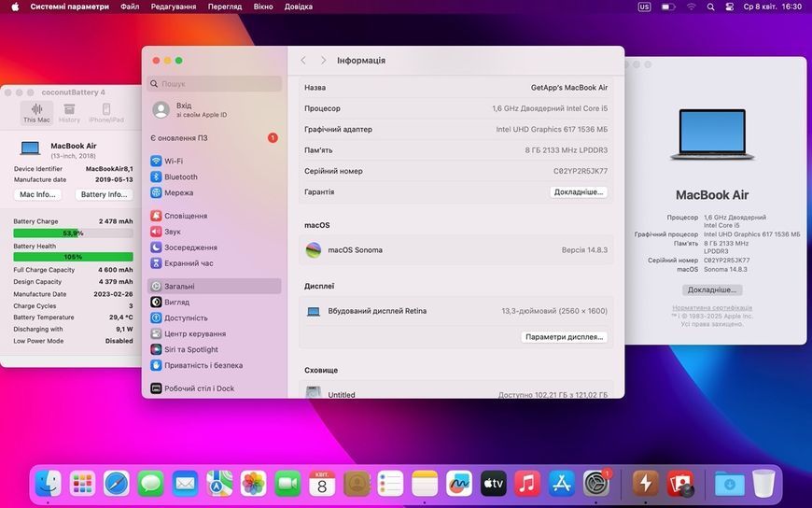The height and width of the screenshot is (508, 812).
Task: Open the Вікно menu
Action: pyautogui.click(x=263, y=7)
